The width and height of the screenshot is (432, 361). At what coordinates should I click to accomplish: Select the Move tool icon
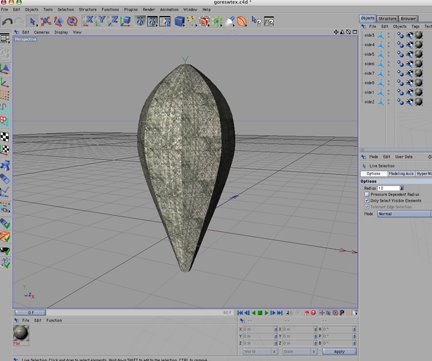(x=46, y=22)
